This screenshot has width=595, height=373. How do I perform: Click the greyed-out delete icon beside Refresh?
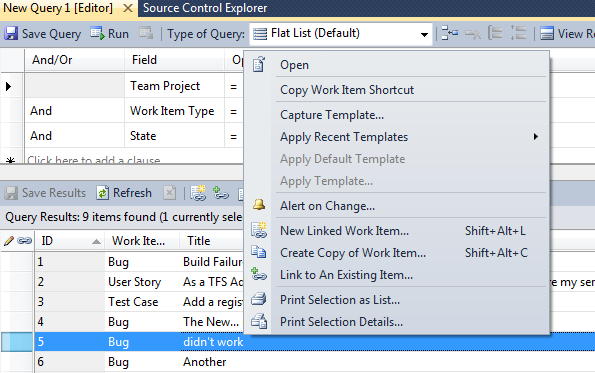[x=170, y=193]
